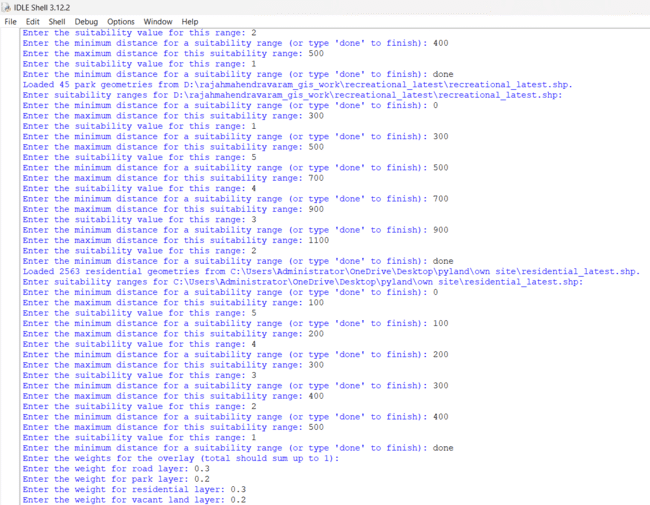Screen dimensions: 650x505
Task: Open the File menu
Action: click(x=11, y=21)
